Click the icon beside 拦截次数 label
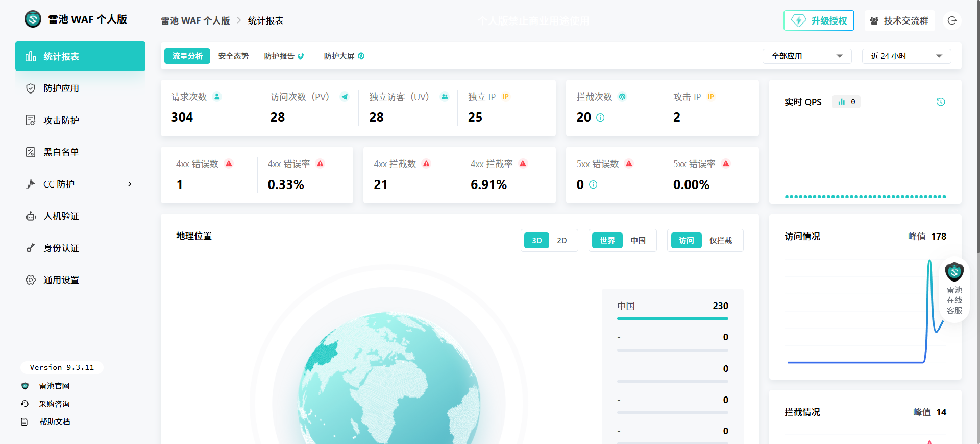This screenshot has height=444, width=980. coord(622,96)
